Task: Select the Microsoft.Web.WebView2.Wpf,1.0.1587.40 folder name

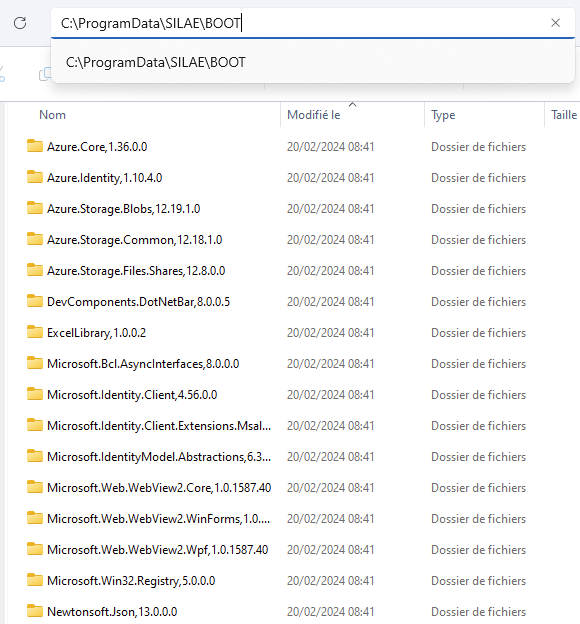Action: pos(158,550)
